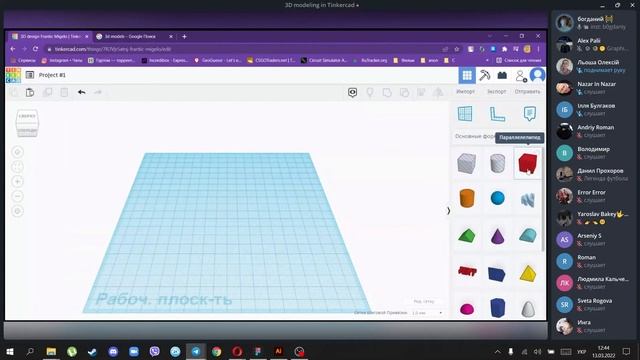640x360 pixels.
Task: Switch to 3d models Google search tab
Action: pyautogui.click(x=135, y=36)
